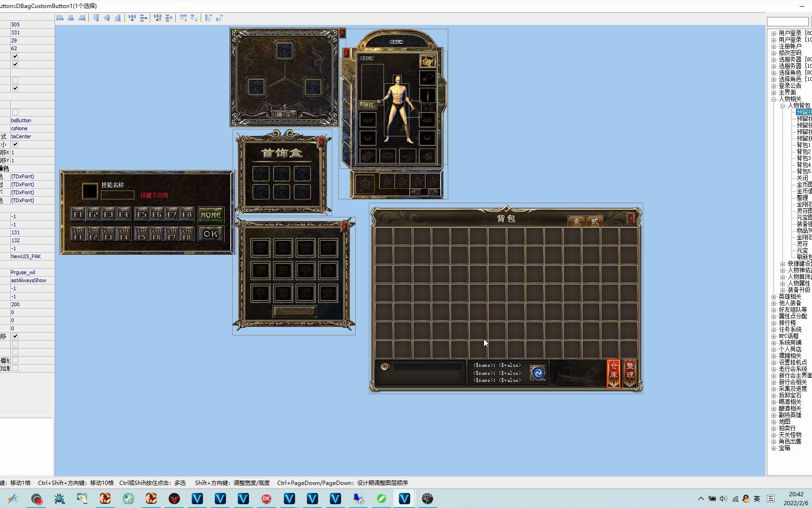The height and width of the screenshot is (508, 812).
Task: Select 地图 node in the tree
Action: click(x=785, y=422)
